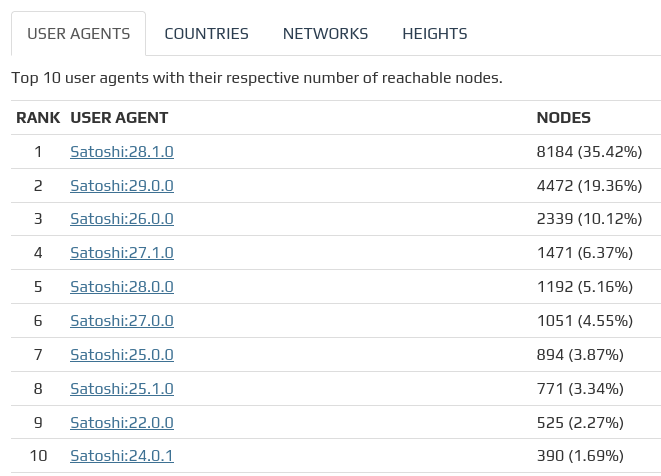This screenshot has width=661, height=476.
Task: Switch to the User Agents tab
Action: (x=78, y=34)
